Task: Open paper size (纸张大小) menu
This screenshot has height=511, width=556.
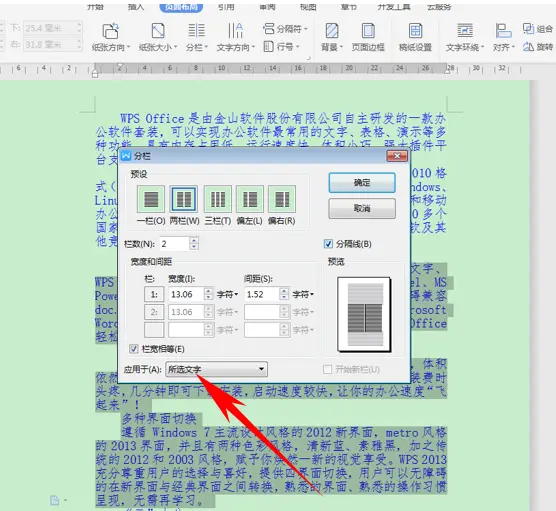Action: pyautogui.click(x=158, y=37)
